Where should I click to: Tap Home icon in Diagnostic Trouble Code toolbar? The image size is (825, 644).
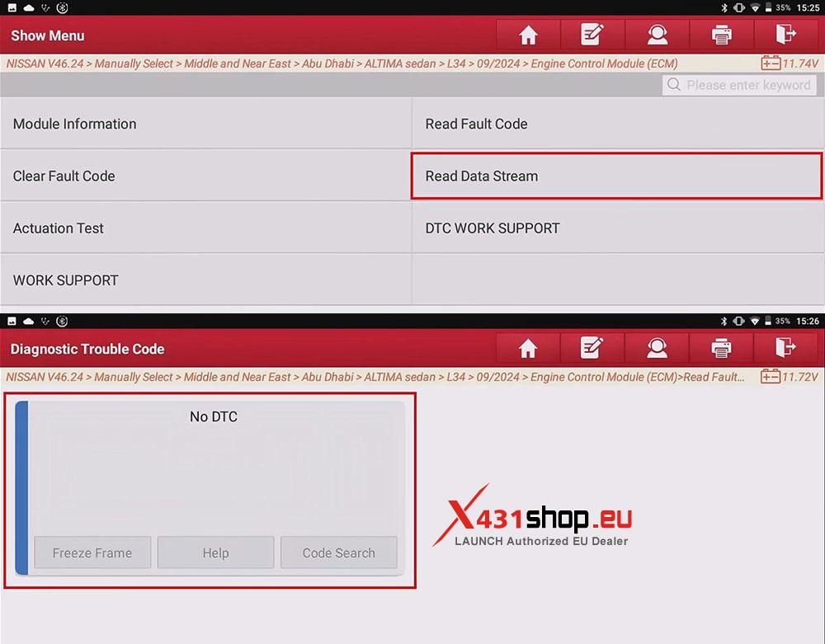528,349
